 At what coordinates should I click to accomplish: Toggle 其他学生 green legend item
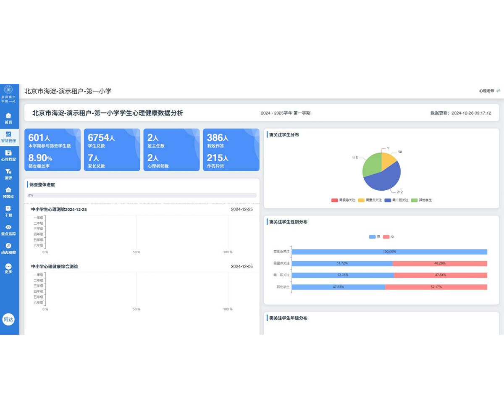point(421,200)
